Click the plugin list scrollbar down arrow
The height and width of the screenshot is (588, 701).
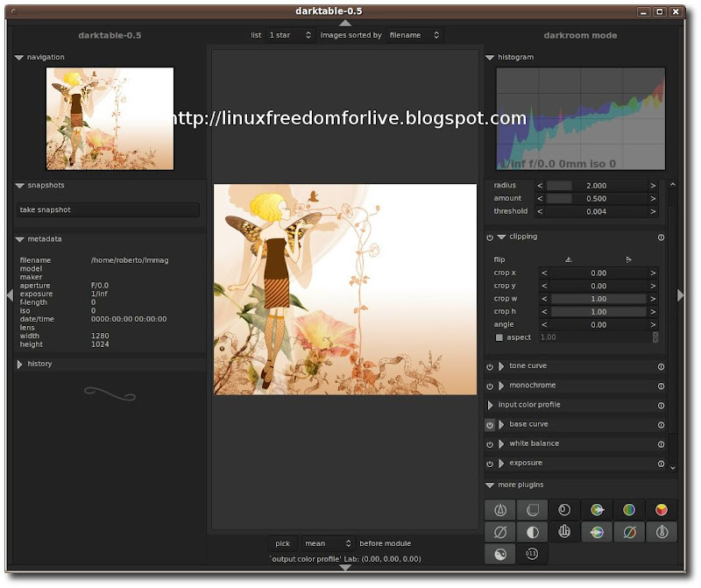click(673, 468)
